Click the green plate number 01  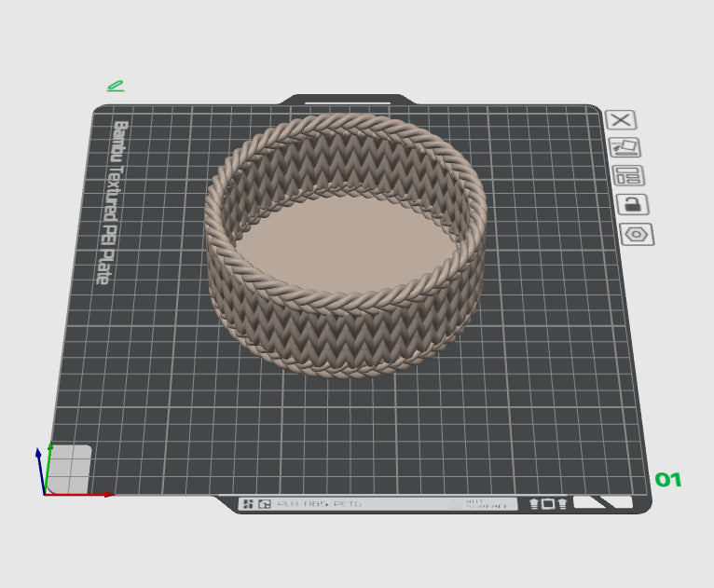tap(668, 480)
